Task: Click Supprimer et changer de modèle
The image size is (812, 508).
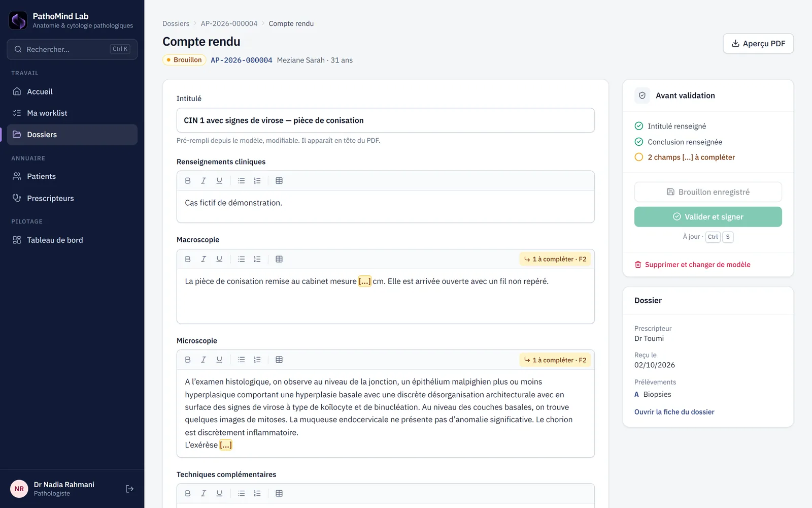Action: coord(692,265)
